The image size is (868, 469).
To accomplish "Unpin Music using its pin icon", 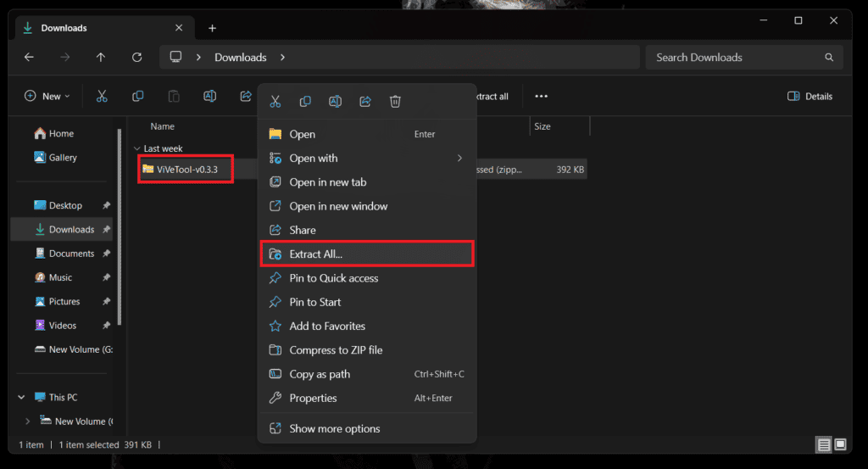I will pos(106,277).
